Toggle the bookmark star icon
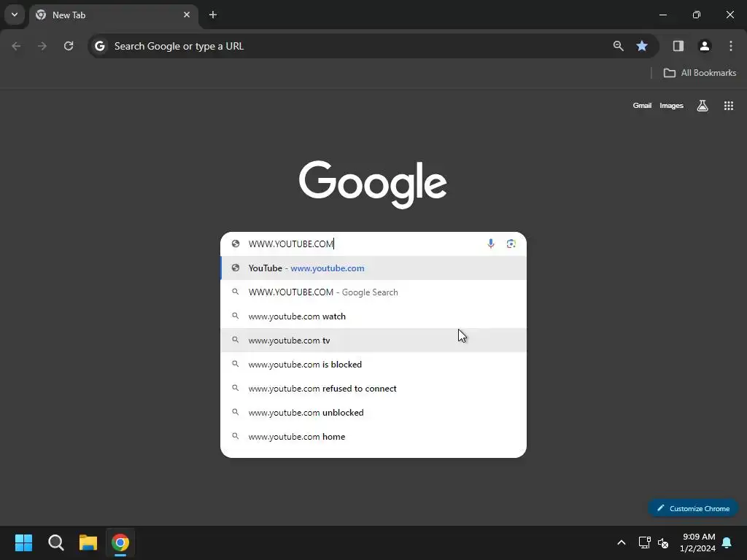Viewport: 747px width, 560px height. pyautogui.click(x=642, y=46)
